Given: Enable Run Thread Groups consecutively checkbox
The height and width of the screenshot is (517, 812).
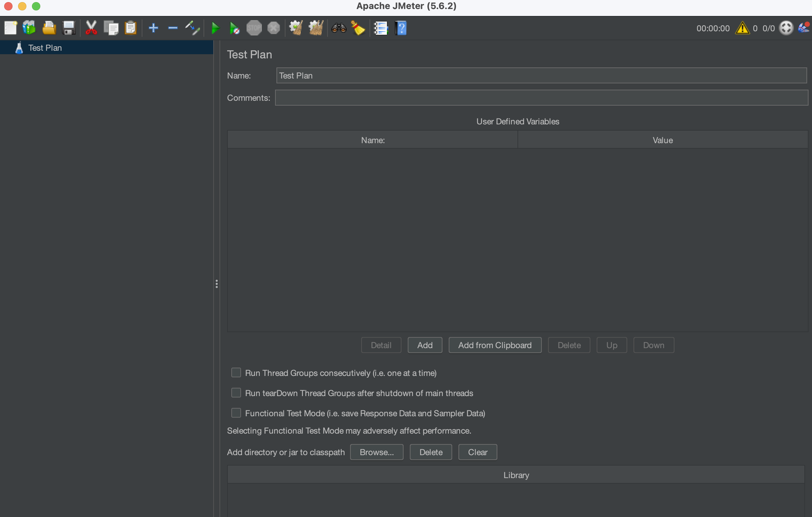Looking at the screenshot, I should 236,373.
